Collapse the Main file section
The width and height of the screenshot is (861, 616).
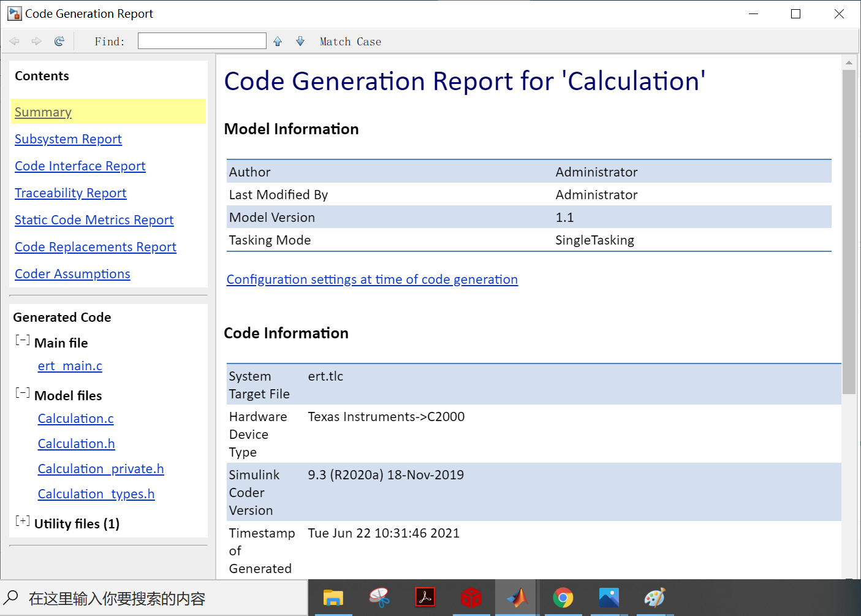pyautogui.click(x=23, y=340)
